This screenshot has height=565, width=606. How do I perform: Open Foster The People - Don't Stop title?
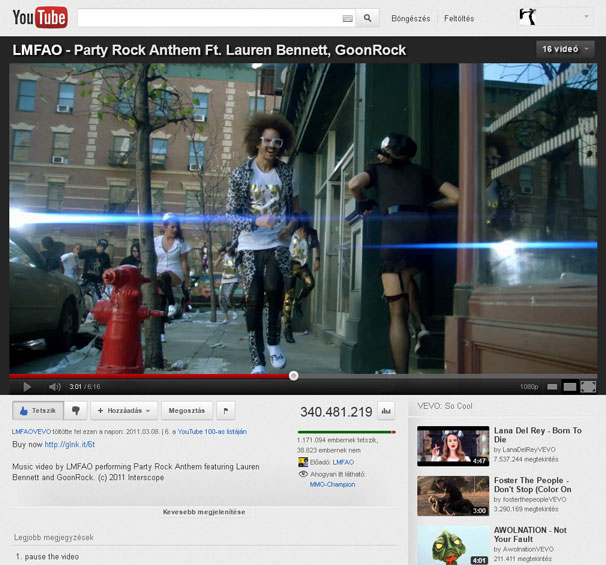click(533, 485)
